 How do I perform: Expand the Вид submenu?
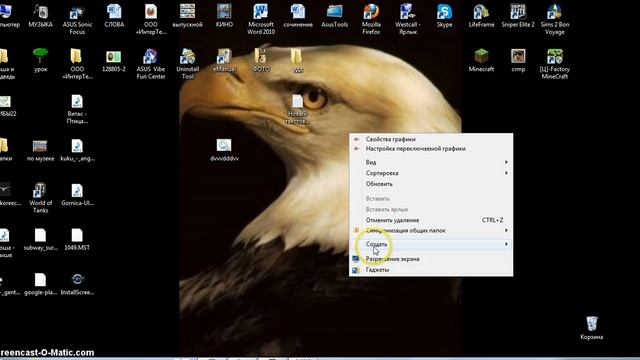tap(431, 162)
